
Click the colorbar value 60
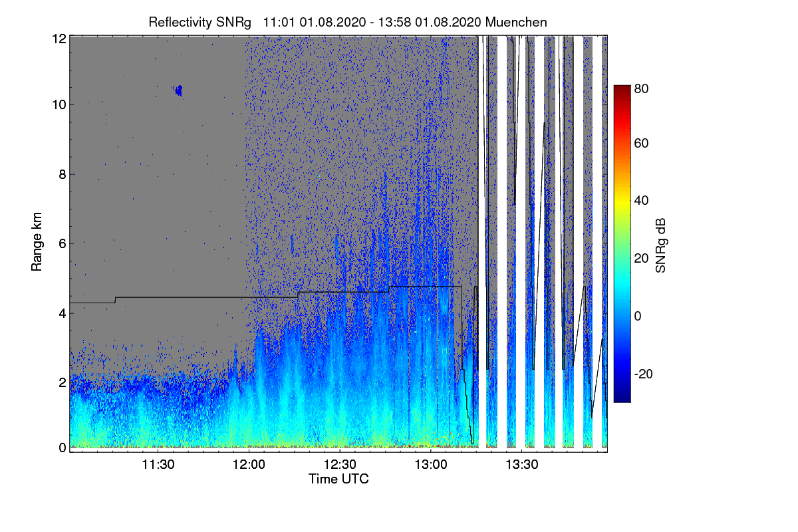[642, 143]
